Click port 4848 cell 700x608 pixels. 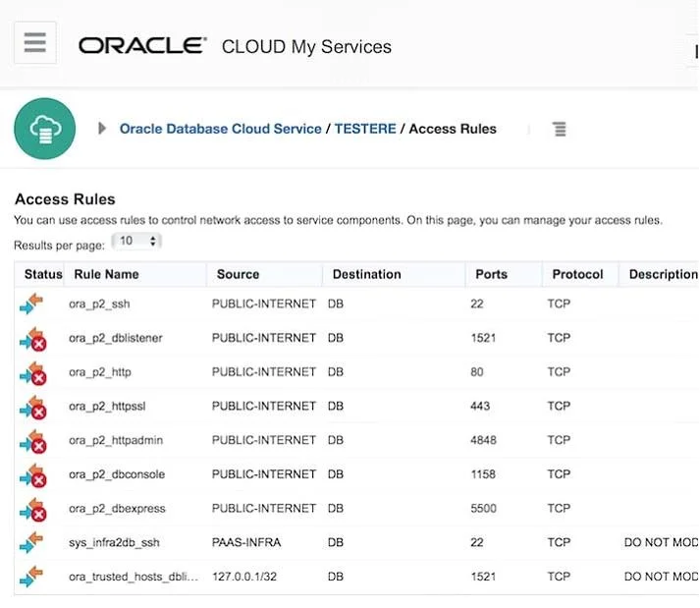[483, 440]
